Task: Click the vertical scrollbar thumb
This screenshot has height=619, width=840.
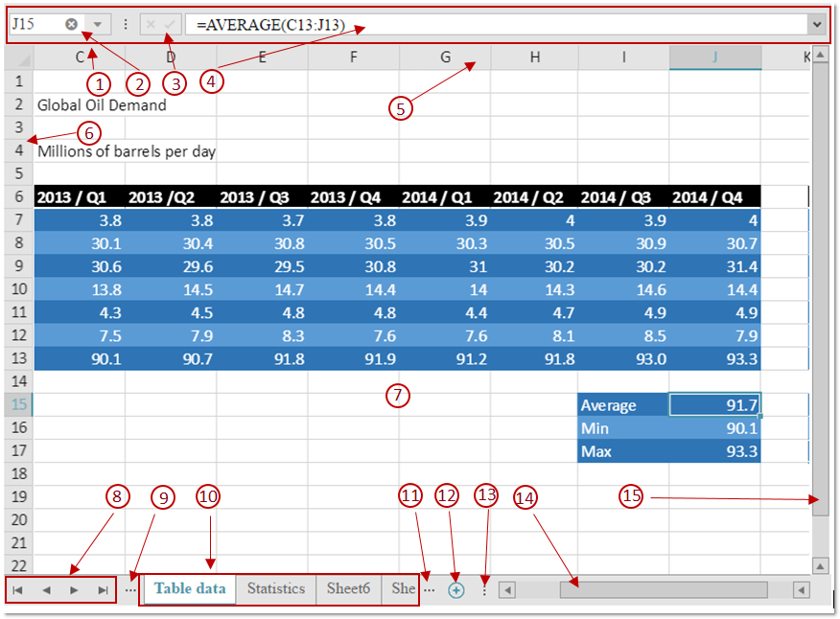Action: click(x=820, y=287)
